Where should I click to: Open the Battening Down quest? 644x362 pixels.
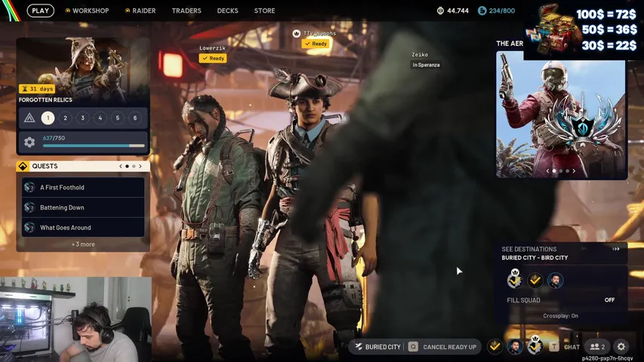click(x=83, y=207)
